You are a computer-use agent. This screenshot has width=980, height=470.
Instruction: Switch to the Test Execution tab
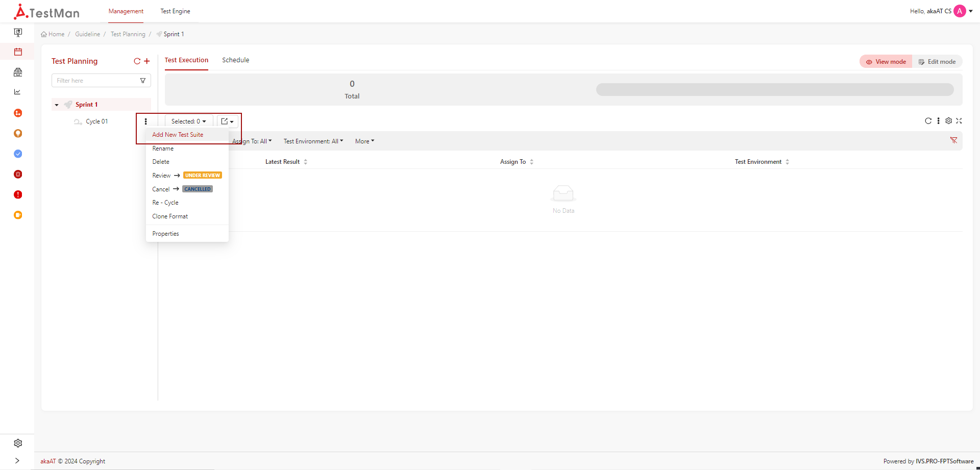186,60
